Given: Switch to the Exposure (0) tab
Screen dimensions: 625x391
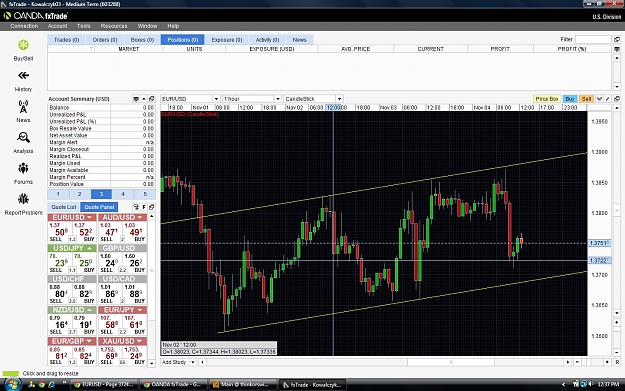Looking at the screenshot, I should (x=227, y=40).
